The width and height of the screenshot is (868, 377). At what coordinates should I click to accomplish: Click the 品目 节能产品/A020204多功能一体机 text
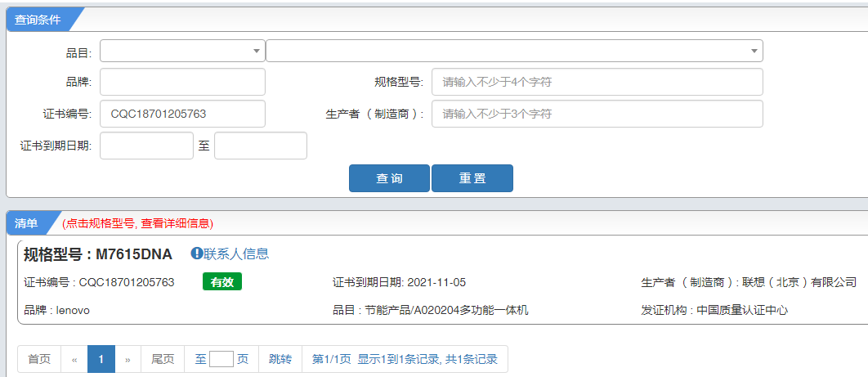pyautogui.click(x=431, y=310)
